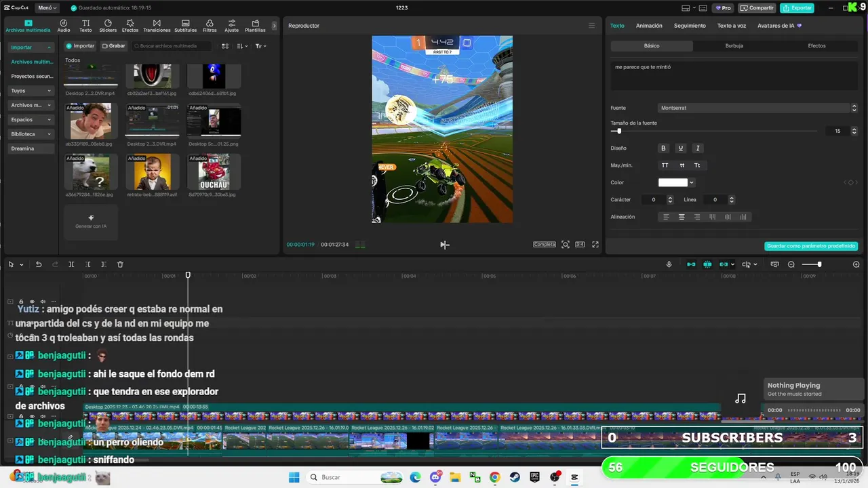868x488 pixels.
Task: Open the Texto tool tab
Action: pos(85,26)
